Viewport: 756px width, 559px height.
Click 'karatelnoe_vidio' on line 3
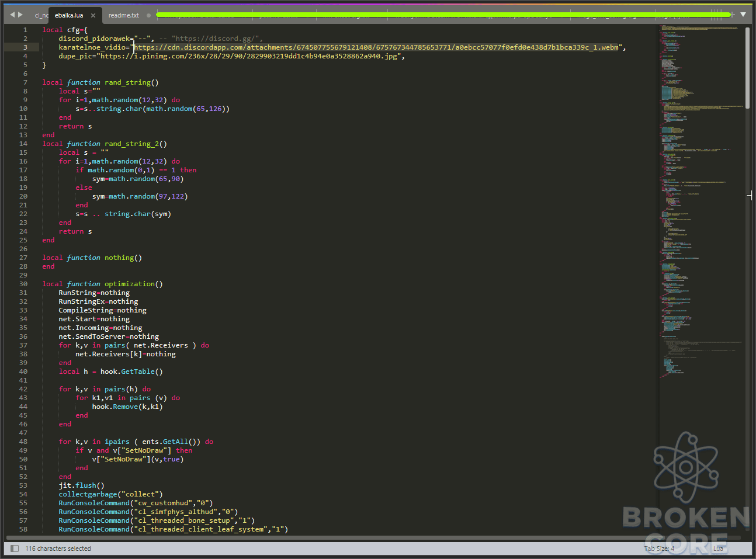[x=92, y=47]
